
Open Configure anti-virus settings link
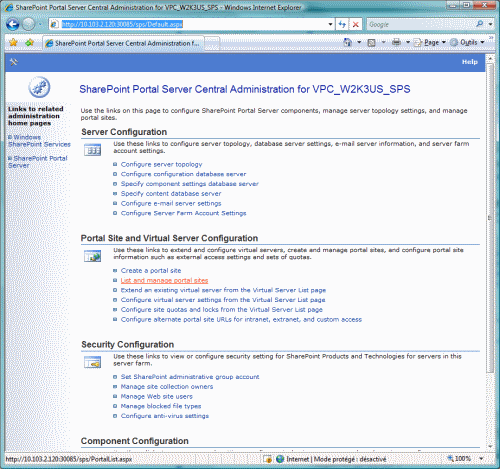165,416
